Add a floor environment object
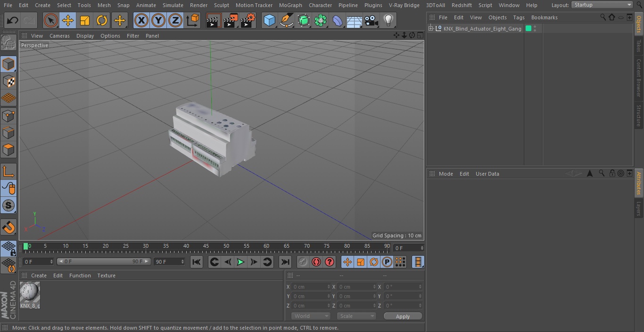This screenshot has height=332, width=644. coord(355,20)
